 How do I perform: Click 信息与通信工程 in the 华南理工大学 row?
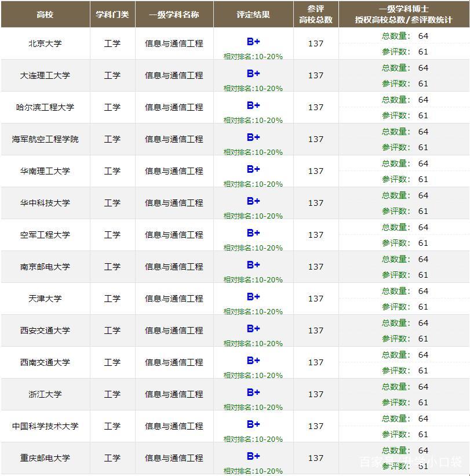coord(174,171)
